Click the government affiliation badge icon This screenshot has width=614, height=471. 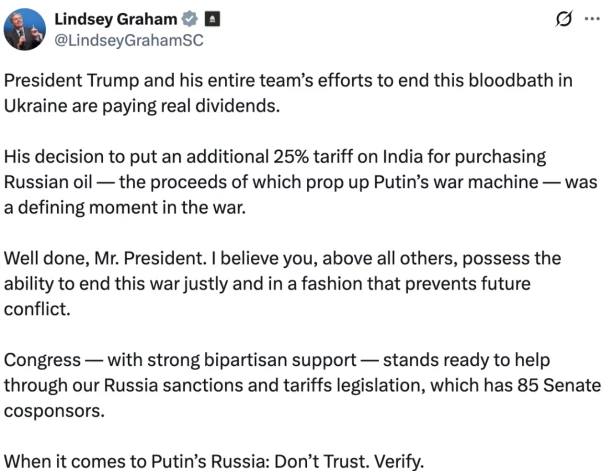click(x=213, y=19)
